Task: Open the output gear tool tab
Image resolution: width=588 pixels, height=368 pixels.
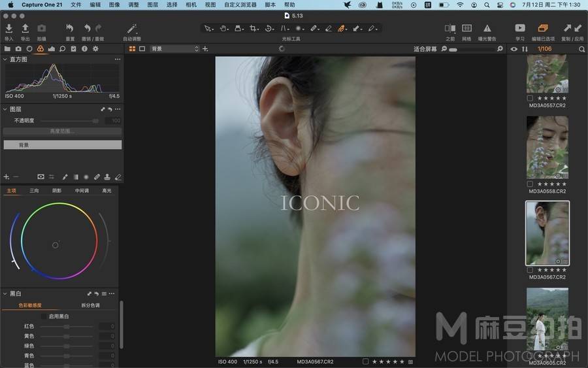Action: point(95,49)
